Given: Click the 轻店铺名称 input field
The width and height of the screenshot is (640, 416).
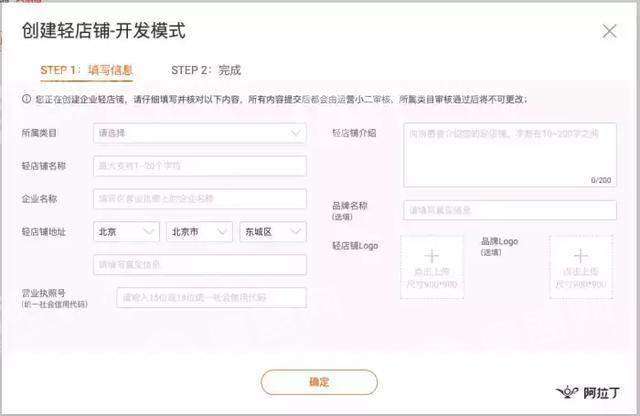Looking at the screenshot, I should click(x=199, y=166).
